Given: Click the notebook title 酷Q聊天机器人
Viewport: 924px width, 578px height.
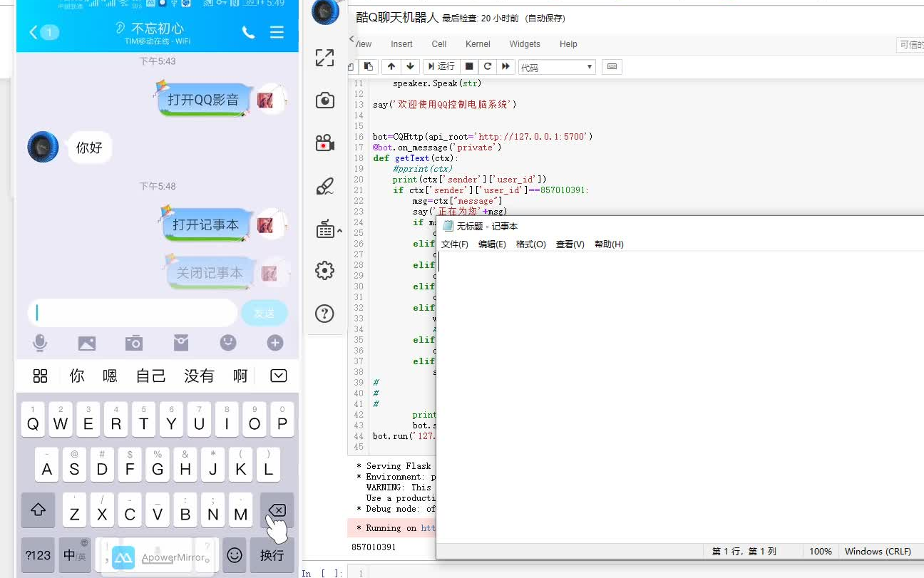Looking at the screenshot, I should 397,17.
